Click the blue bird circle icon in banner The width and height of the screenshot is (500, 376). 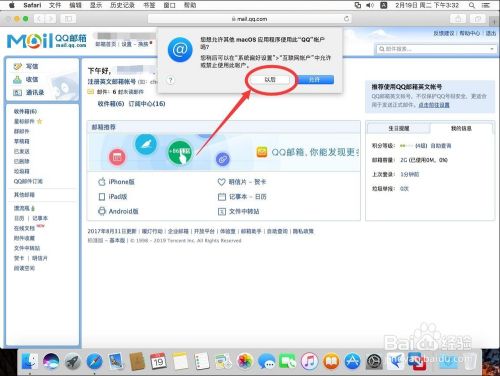(146, 144)
